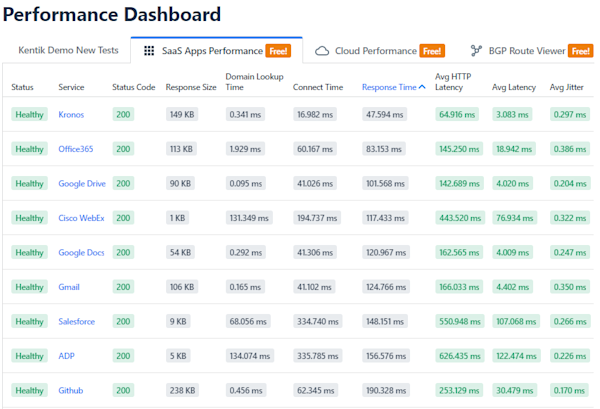The image size is (600, 409).
Task: Click Healthy status badge for Github
Action: pos(29,390)
